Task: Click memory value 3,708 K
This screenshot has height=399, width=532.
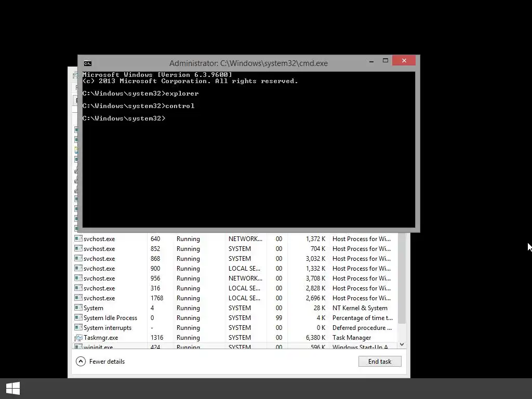Action: (315, 278)
